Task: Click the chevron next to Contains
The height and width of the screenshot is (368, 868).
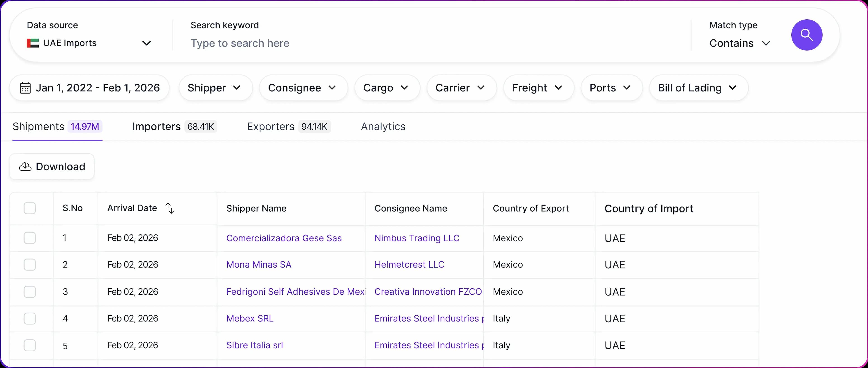Action: 766,43
